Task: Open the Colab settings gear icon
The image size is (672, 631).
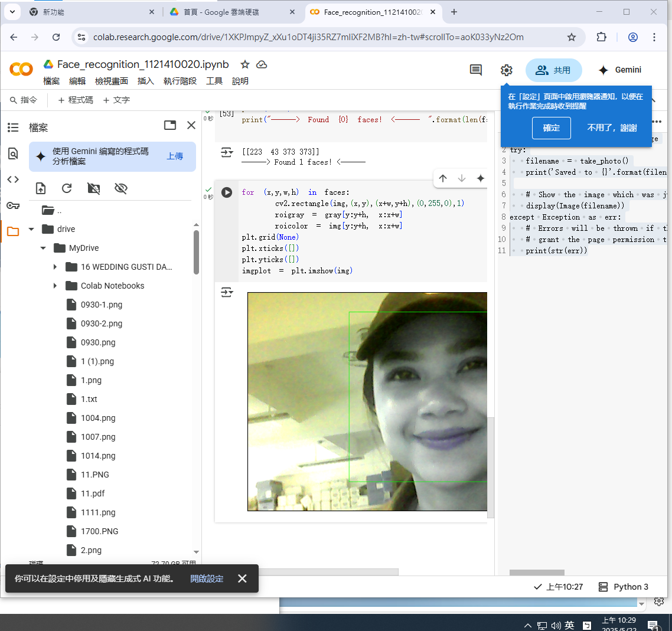Action: (506, 70)
